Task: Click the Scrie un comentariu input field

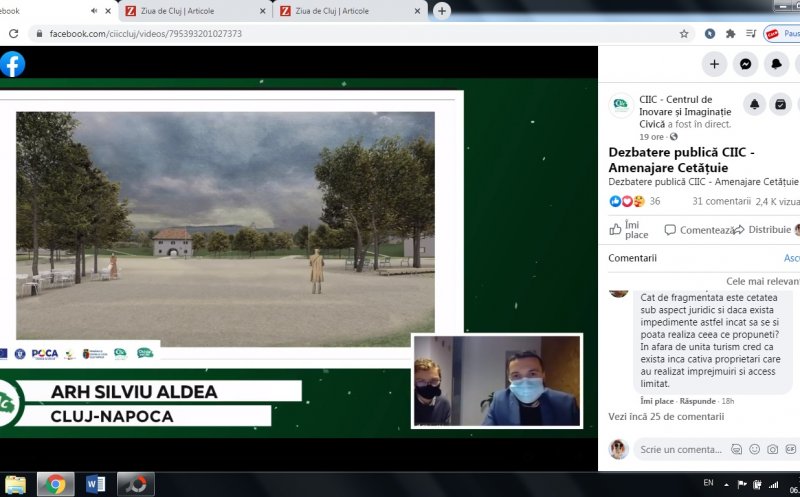Action: click(x=680, y=450)
